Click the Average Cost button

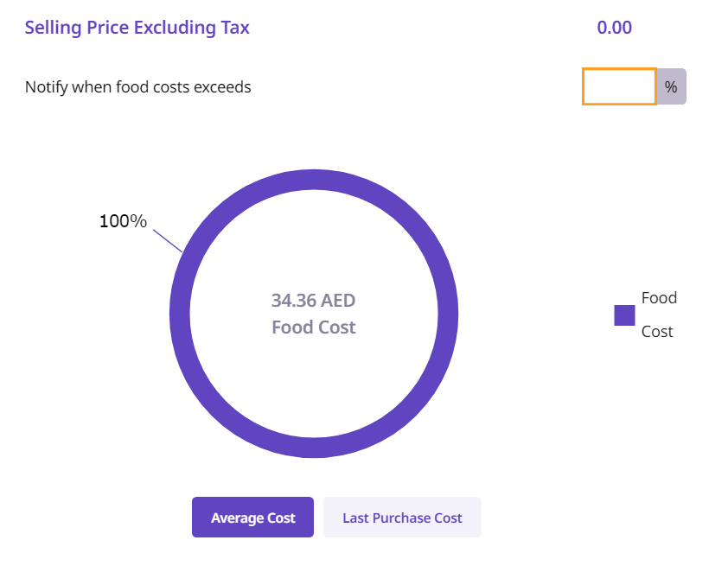[x=252, y=518]
